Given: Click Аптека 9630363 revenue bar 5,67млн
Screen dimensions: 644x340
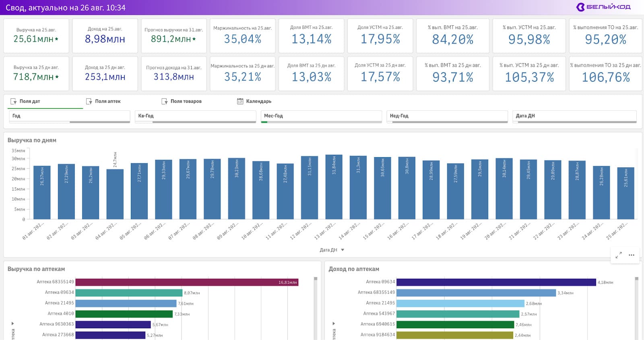Looking at the screenshot, I should click(113, 324).
